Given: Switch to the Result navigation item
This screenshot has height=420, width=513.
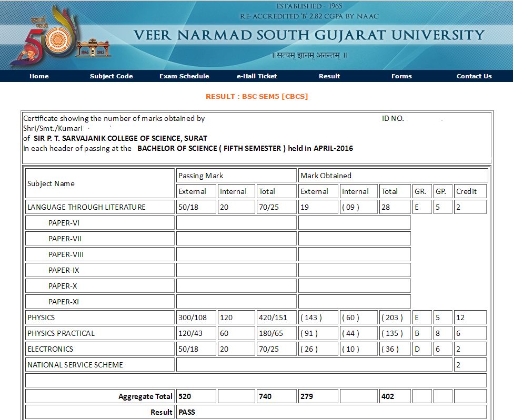Looking at the screenshot, I should pos(329,76).
